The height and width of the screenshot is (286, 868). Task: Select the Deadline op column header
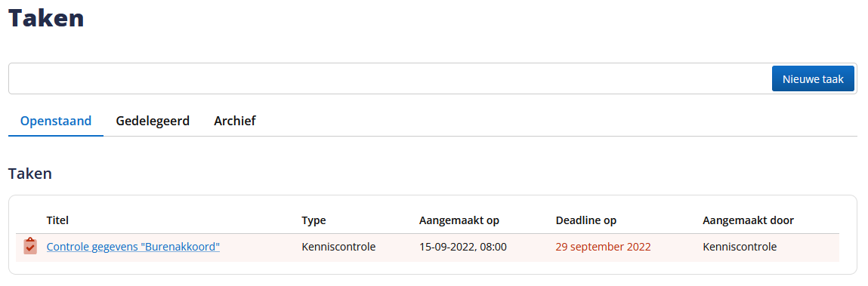pyautogui.click(x=586, y=220)
